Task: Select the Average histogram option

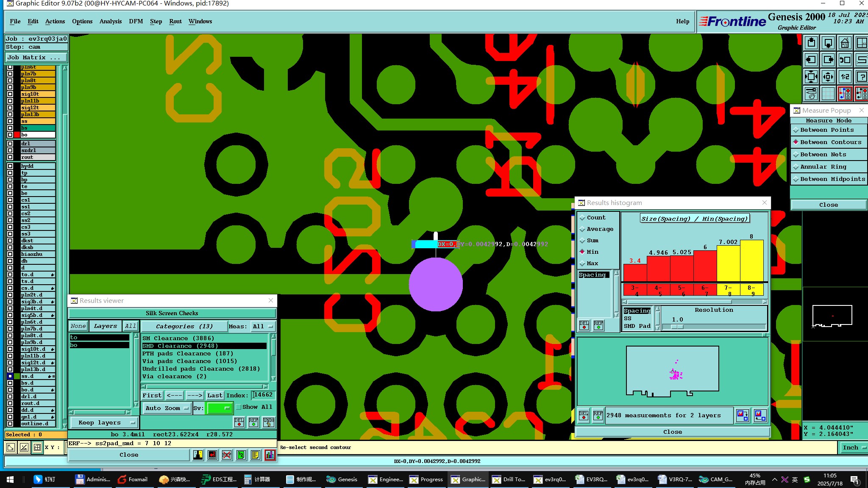Action: [x=599, y=229]
